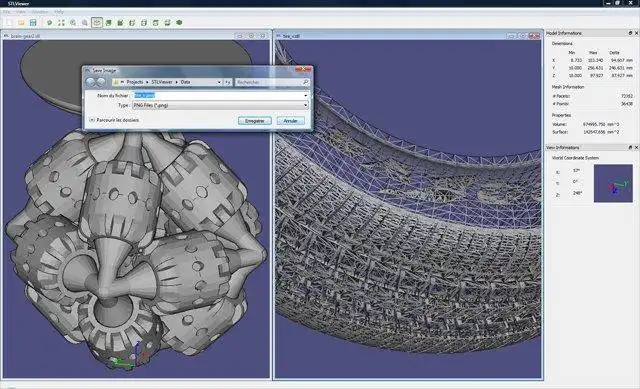Click the fifth cube view icon
This screenshot has height=389, width=640.
156,22
